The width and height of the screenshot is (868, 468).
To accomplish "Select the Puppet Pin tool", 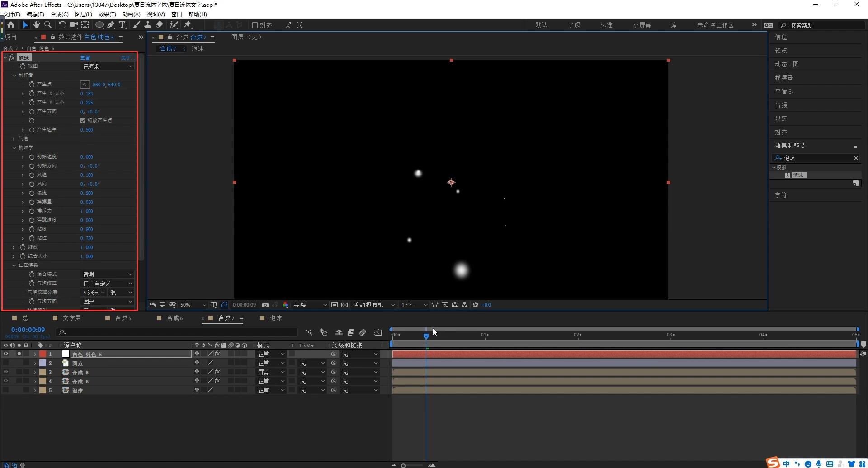I will 188,25.
